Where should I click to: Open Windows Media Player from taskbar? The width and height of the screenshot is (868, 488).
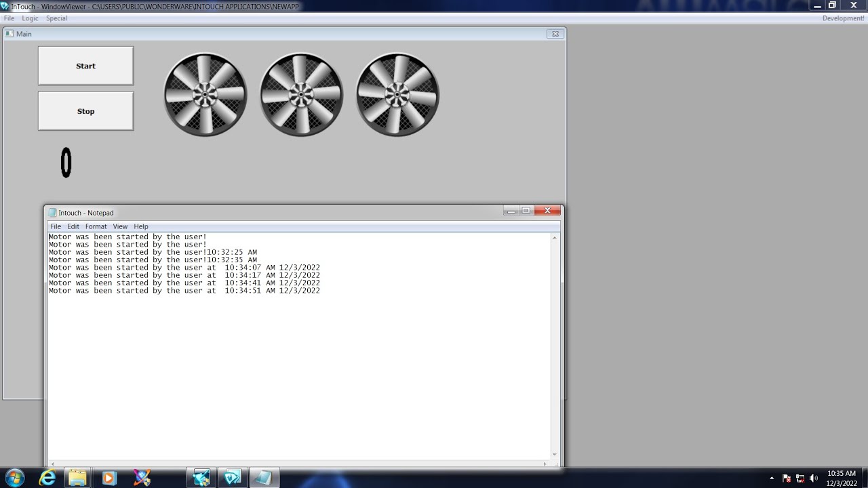(108, 478)
